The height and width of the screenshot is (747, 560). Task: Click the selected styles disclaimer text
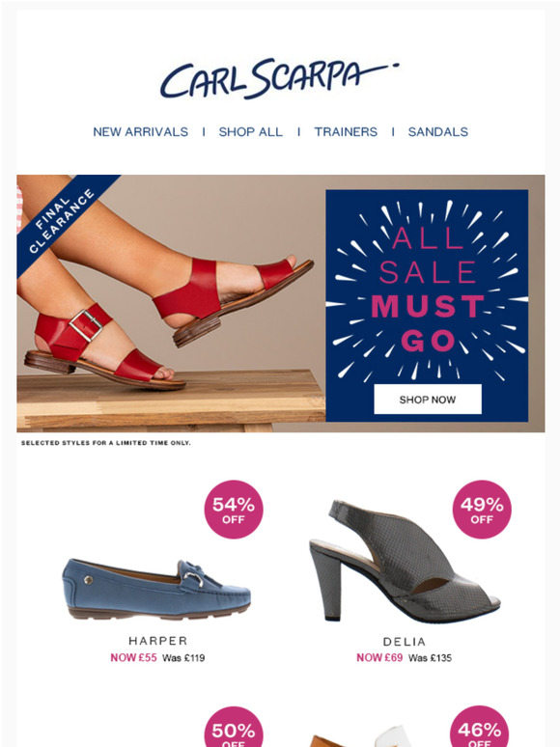tap(106, 443)
